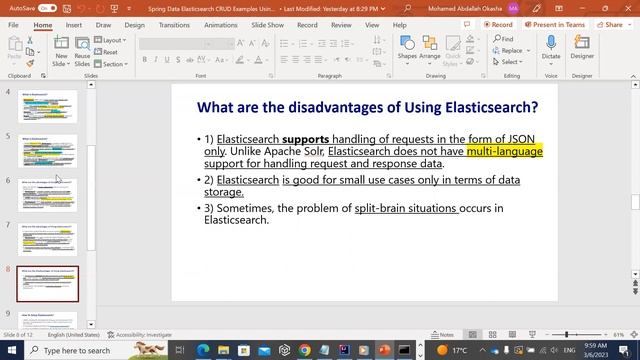Open File Explorer from the taskbar
The height and width of the screenshot is (360, 640).
(223, 350)
